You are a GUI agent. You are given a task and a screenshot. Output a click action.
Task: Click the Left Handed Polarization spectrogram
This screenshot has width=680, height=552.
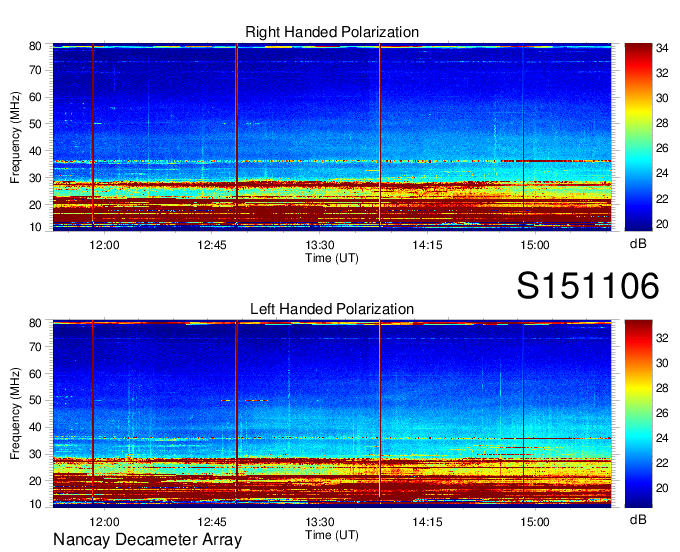332,414
